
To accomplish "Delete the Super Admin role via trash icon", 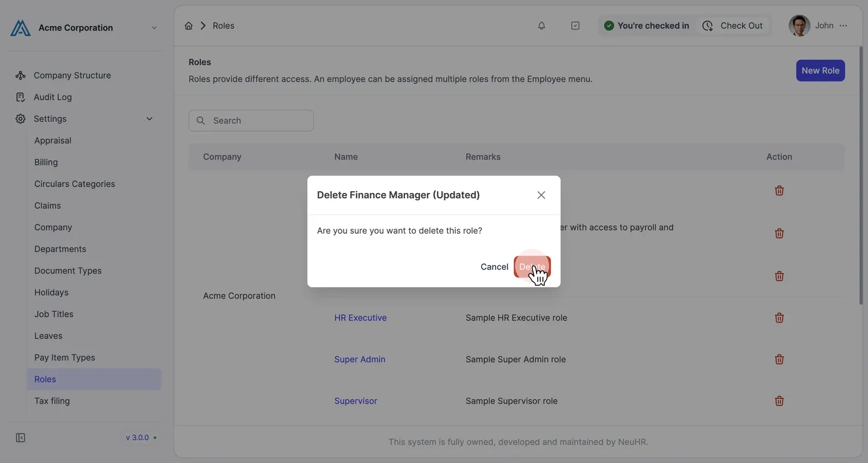I will click(x=779, y=359).
